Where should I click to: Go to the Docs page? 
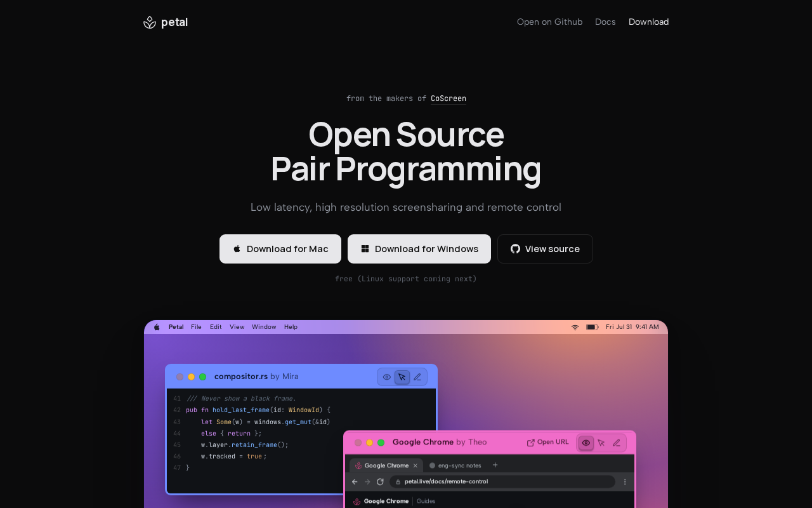605,22
